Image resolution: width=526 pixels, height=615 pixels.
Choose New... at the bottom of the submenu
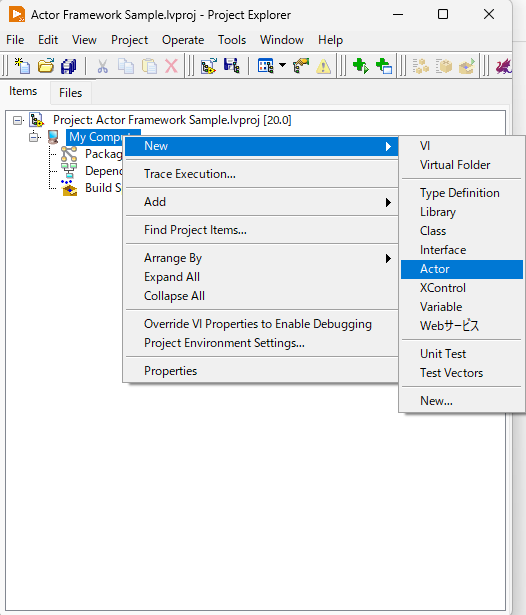click(462, 401)
